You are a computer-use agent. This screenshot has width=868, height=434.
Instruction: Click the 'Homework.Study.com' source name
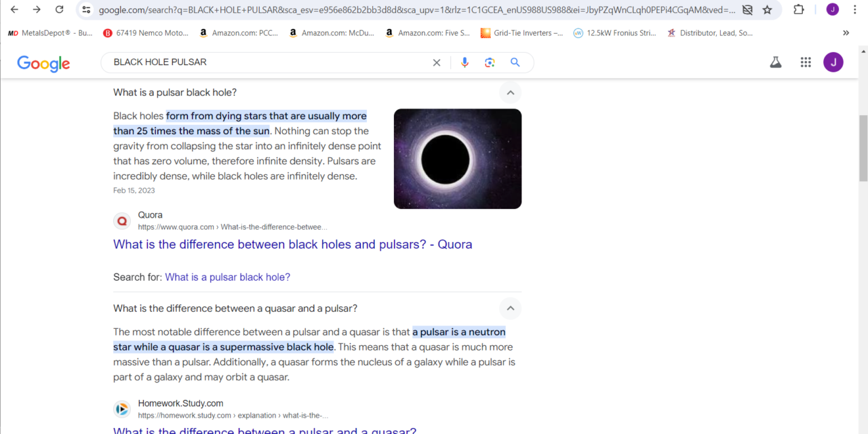pos(181,403)
